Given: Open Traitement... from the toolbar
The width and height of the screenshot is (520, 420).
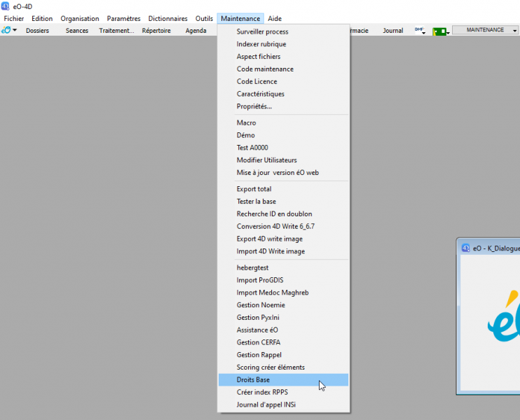Looking at the screenshot, I should pyautogui.click(x=116, y=31).
